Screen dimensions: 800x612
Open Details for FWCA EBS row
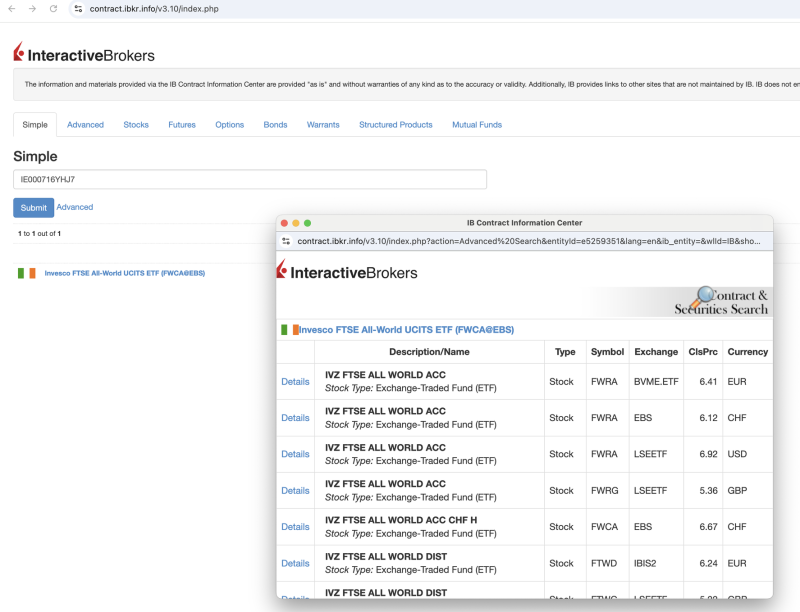click(295, 527)
